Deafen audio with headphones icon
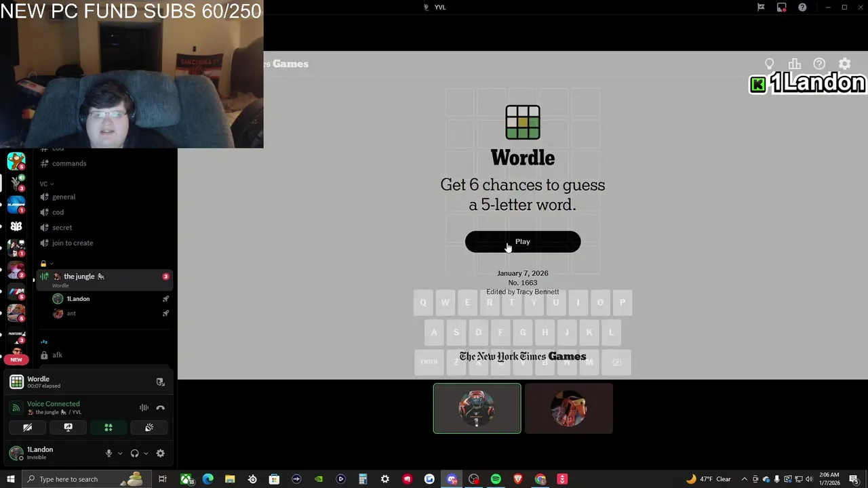The height and width of the screenshot is (488, 868). [x=134, y=453]
